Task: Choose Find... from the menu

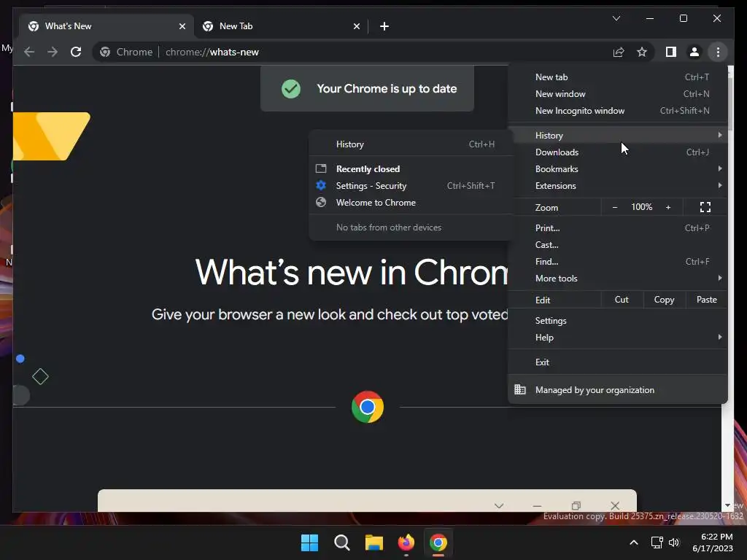Action: click(x=617, y=262)
